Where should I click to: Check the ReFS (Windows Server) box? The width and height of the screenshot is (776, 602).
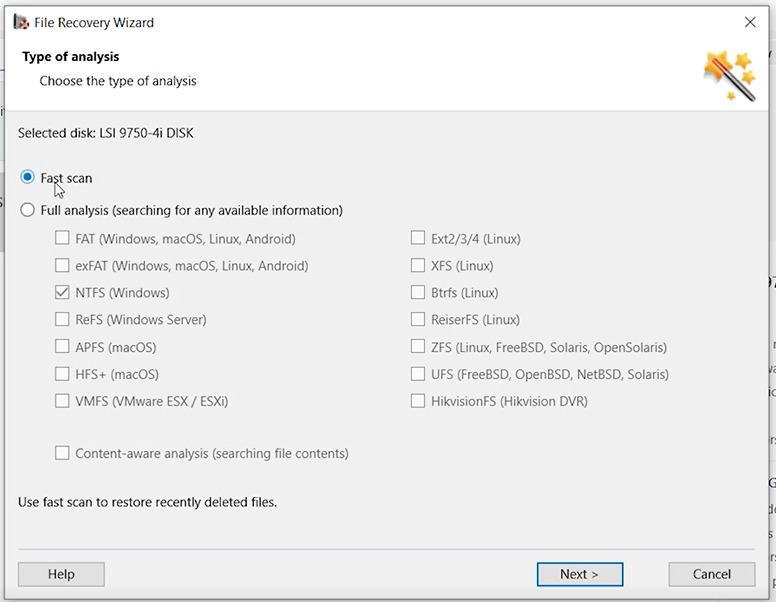tap(62, 319)
